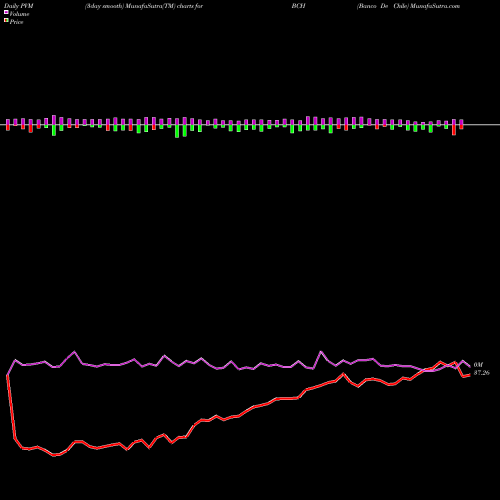Select the Volume legend label
Viewport: 500px width, 500px height.
click(19, 14)
